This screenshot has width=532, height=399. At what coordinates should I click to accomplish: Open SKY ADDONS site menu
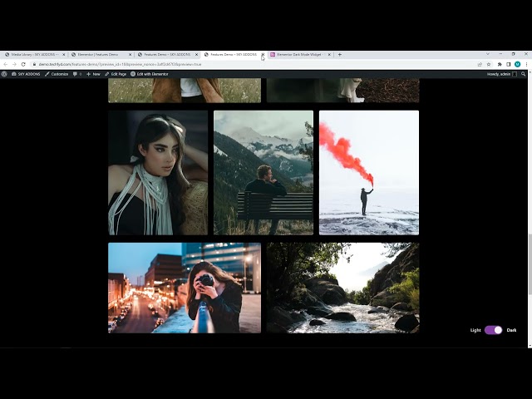26,74
